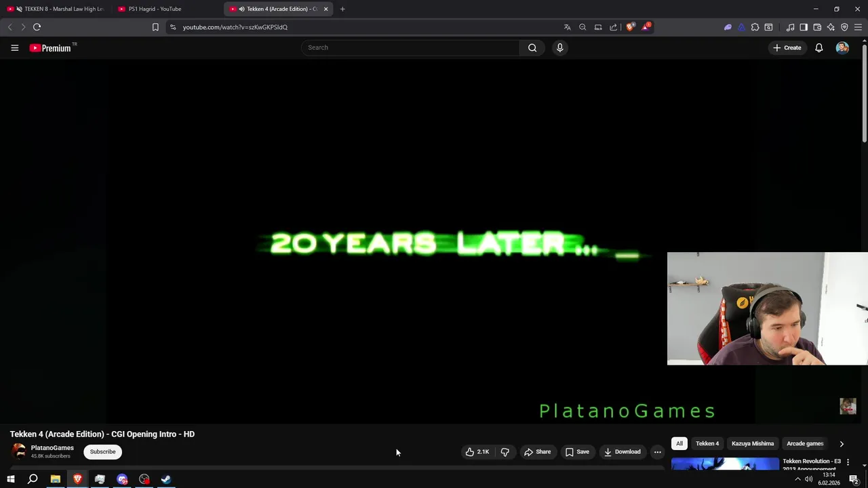Close the Tekken 4 Arcade Edition tab
868x488 pixels.
[325, 9]
